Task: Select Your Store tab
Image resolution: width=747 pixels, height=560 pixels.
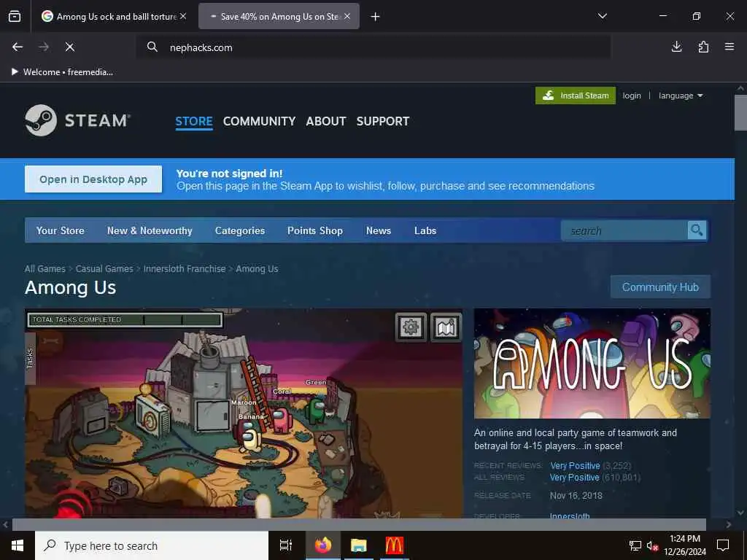Action: pos(60,230)
